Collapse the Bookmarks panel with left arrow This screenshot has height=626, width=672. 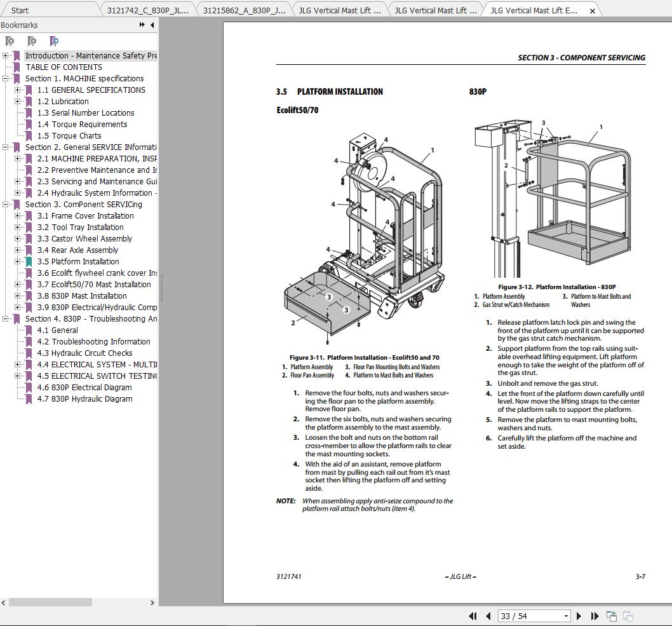pyautogui.click(x=152, y=25)
